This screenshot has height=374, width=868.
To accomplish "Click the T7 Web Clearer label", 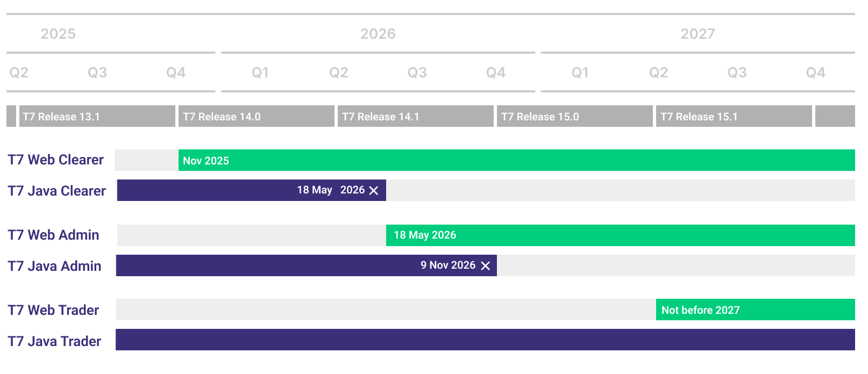I will [x=55, y=160].
